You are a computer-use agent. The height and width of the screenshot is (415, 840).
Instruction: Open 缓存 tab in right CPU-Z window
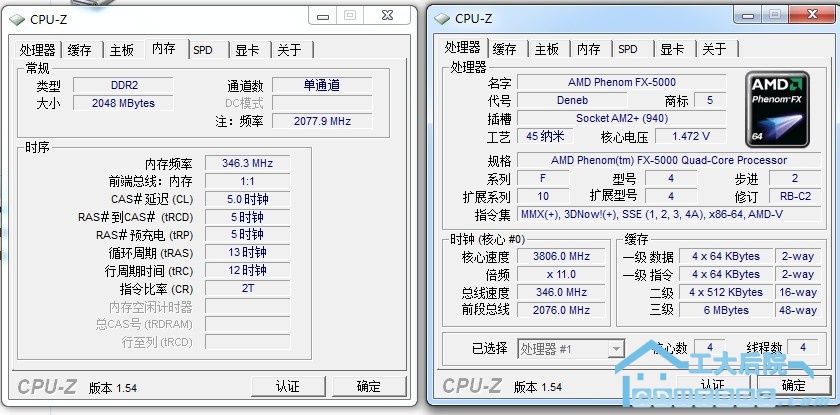pyautogui.click(x=504, y=49)
